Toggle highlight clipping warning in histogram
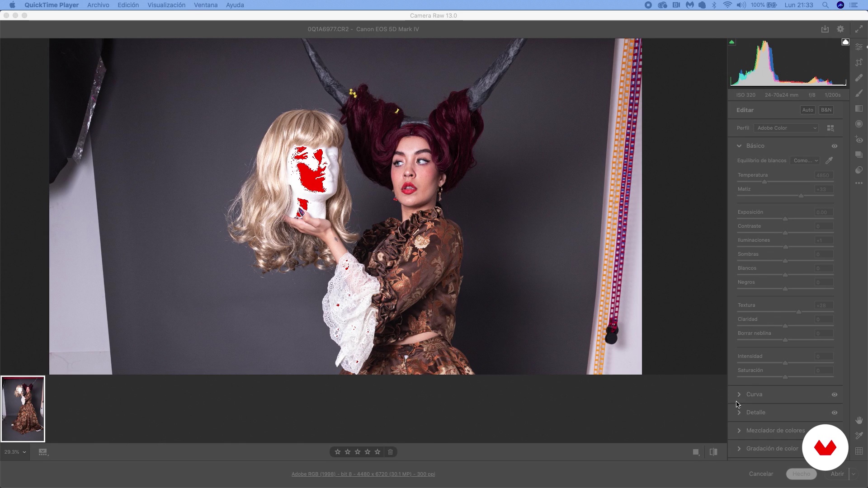868x488 pixels. point(845,42)
